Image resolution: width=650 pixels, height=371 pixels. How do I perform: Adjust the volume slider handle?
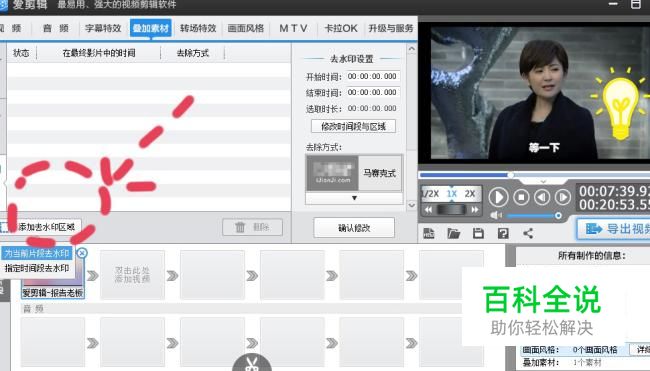tap(558, 216)
